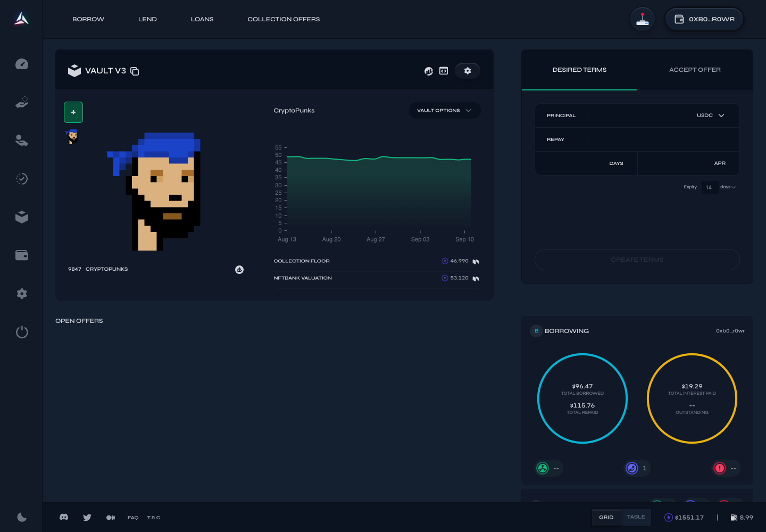The height and width of the screenshot is (532, 766).
Task: Click the NFTBANK VALUATION label
Action: coord(303,278)
